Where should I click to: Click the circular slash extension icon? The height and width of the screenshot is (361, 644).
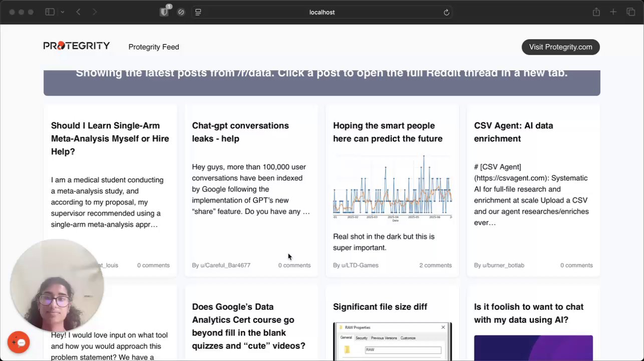[181, 12]
